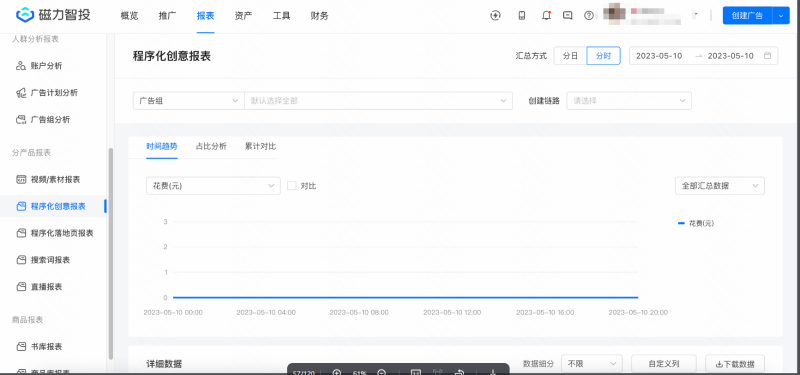Screen dimensions: 800x375
Task: Switch to the 累计对比 tab
Action: click(x=260, y=146)
